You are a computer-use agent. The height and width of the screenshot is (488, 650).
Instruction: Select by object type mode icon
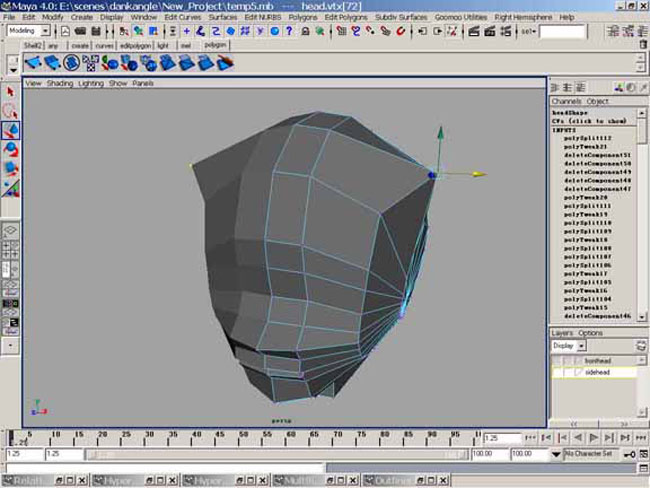click(x=138, y=31)
